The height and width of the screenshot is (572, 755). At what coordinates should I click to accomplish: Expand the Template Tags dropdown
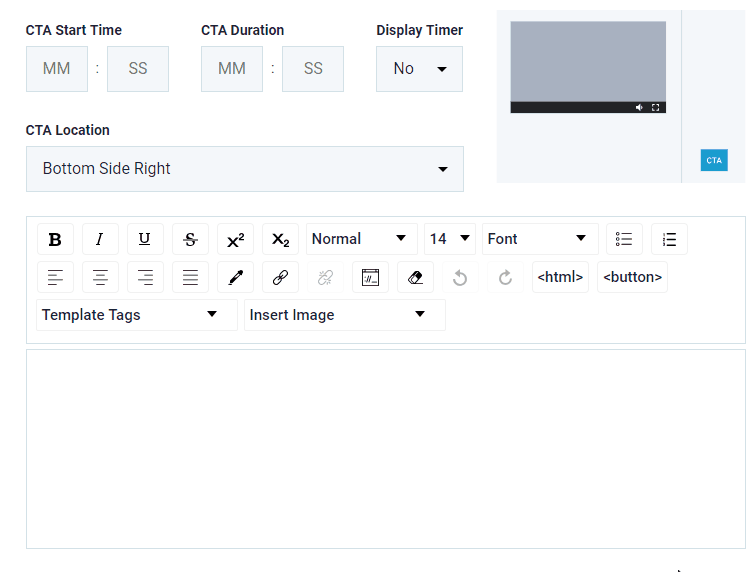[137, 315]
